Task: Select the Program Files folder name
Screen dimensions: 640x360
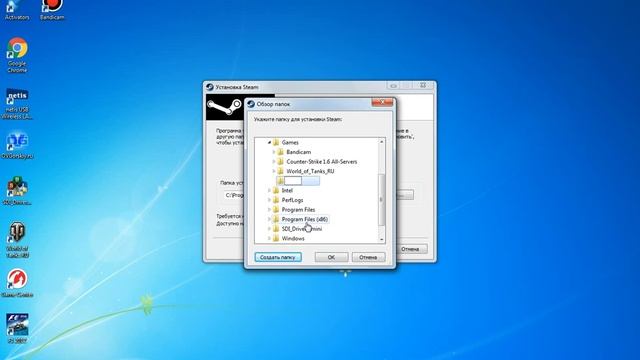Action: point(298,210)
